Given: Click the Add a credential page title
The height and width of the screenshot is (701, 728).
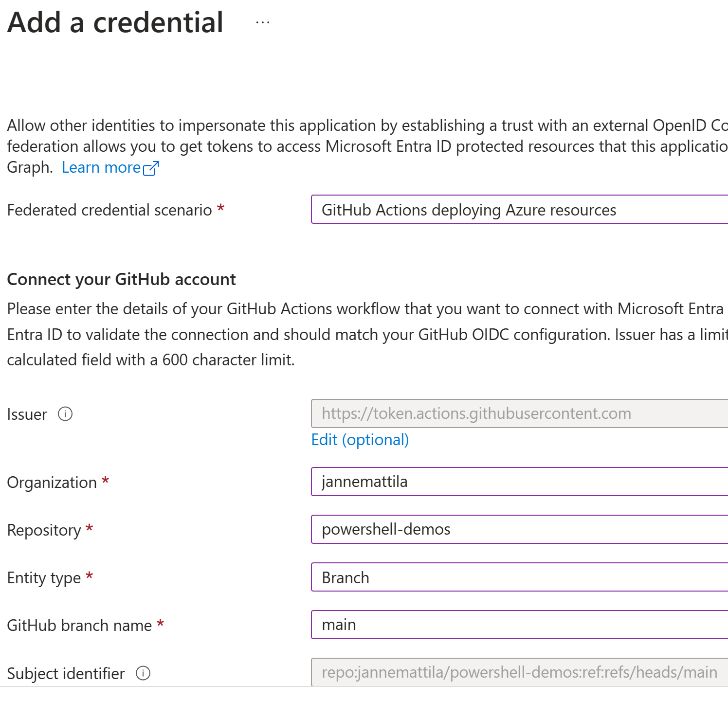Looking at the screenshot, I should pyautogui.click(x=115, y=22).
